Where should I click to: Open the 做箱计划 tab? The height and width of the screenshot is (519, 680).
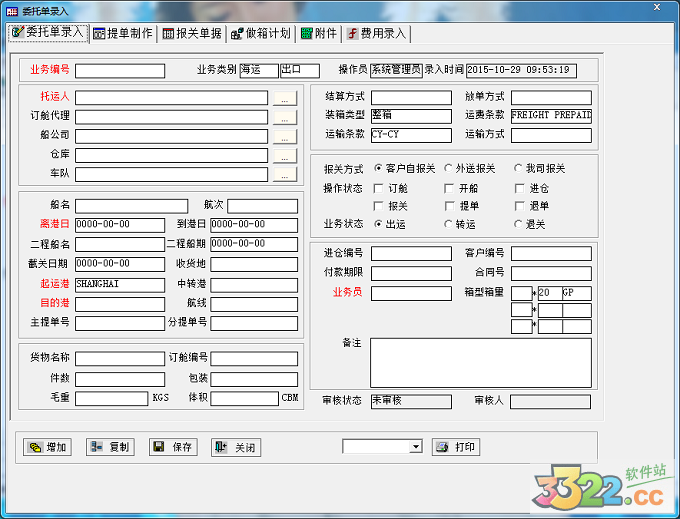pyautogui.click(x=260, y=33)
